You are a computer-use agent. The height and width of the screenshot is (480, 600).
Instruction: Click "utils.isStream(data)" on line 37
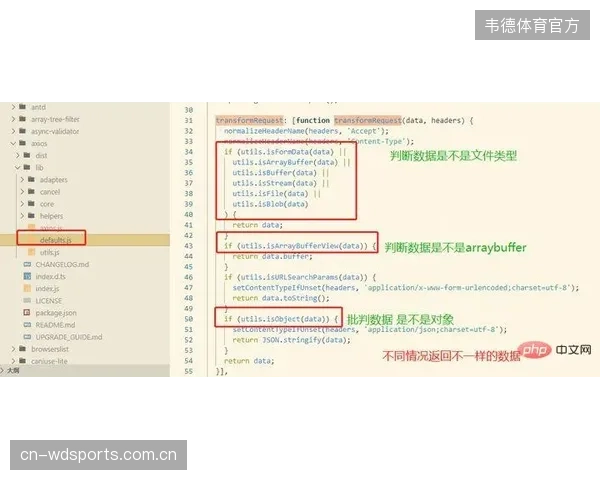(274, 183)
